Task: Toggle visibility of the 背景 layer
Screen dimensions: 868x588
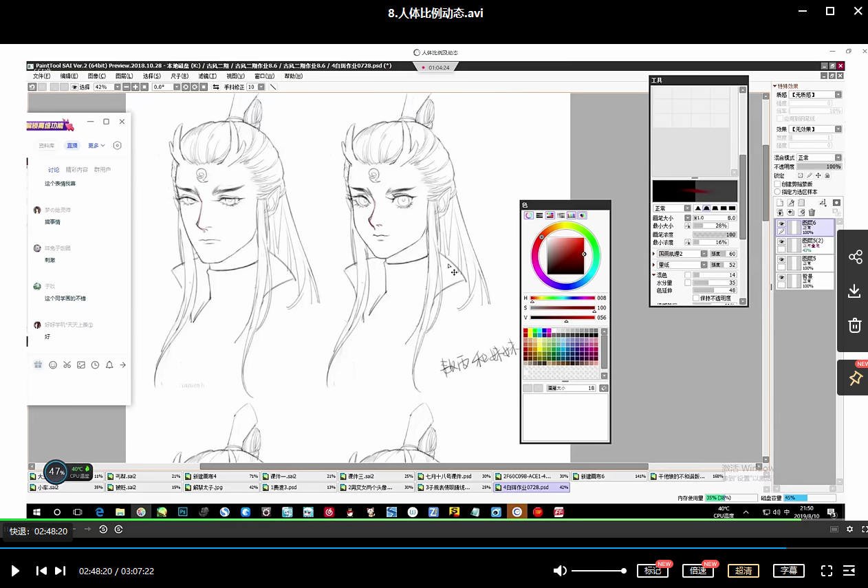Action: point(781,278)
